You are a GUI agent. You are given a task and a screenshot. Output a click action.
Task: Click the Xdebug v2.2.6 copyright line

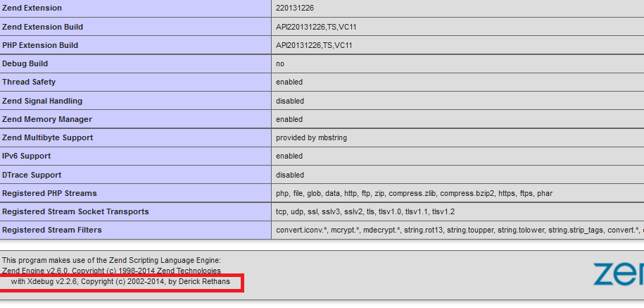click(120, 281)
